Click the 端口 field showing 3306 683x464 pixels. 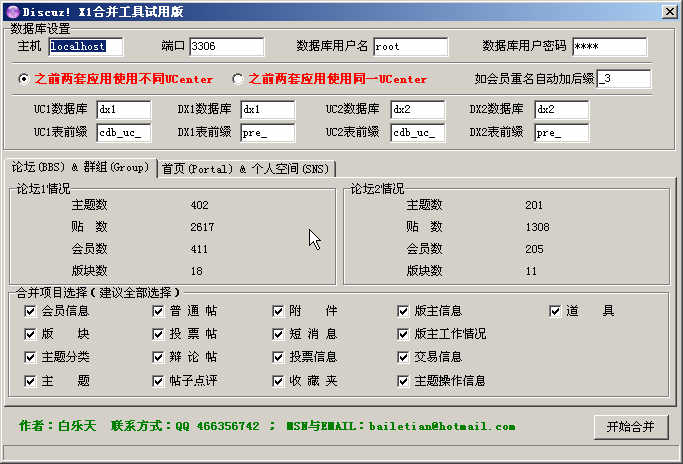[227, 47]
